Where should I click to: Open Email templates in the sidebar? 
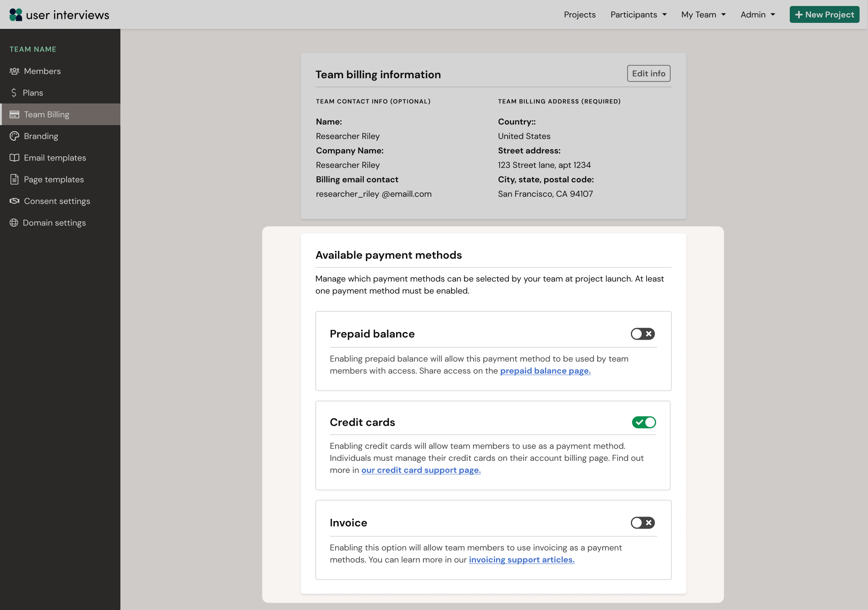tap(55, 158)
